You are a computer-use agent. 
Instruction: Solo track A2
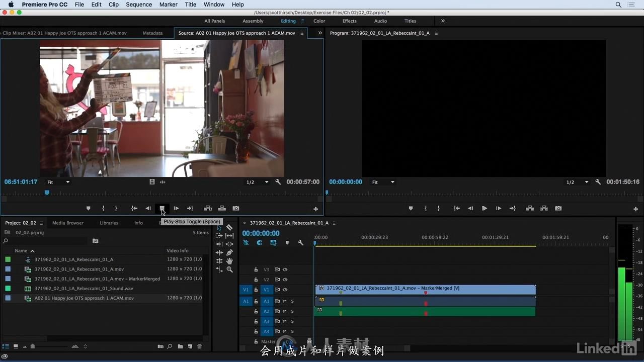292,311
